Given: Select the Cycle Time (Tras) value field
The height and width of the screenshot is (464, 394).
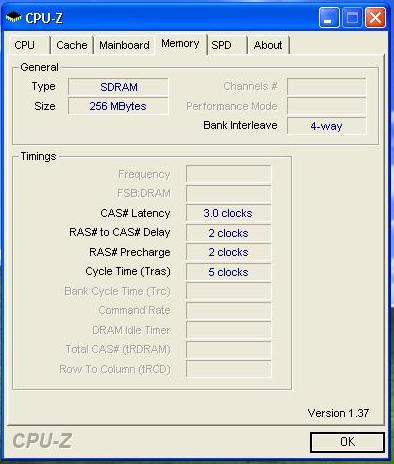Looking at the screenshot, I should pos(229,272).
